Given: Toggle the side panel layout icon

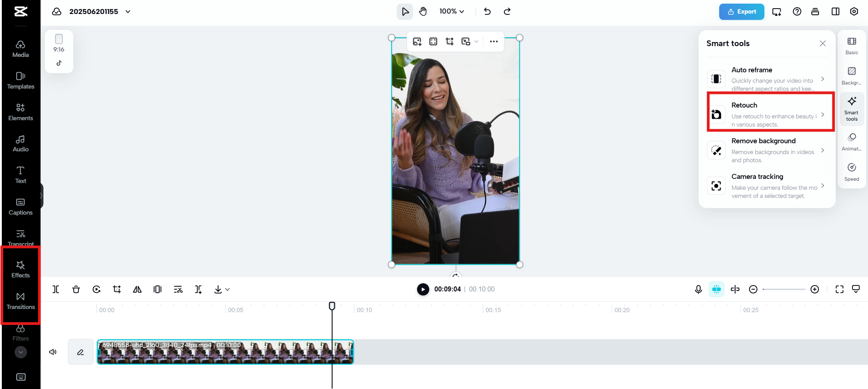Looking at the screenshot, I should tap(835, 11).
